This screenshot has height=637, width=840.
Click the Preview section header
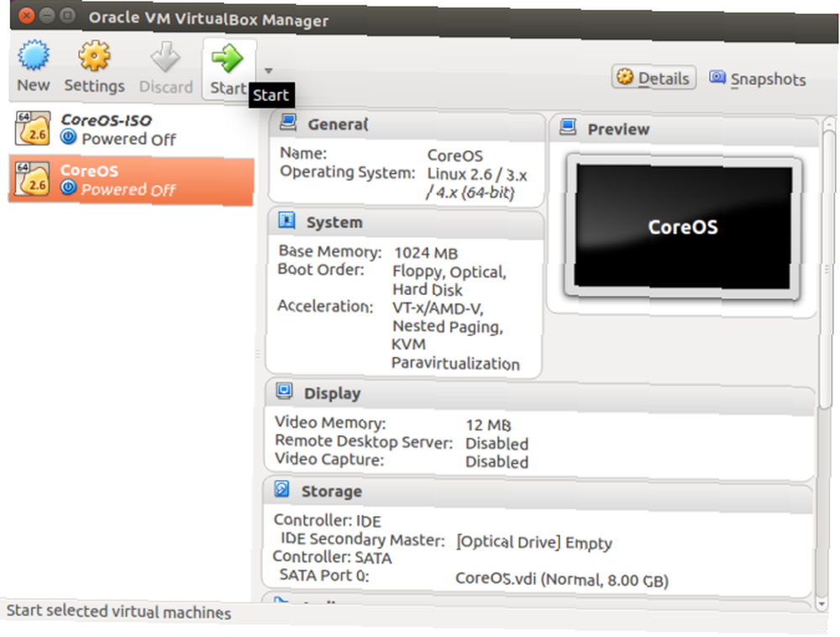pos(684,129)
